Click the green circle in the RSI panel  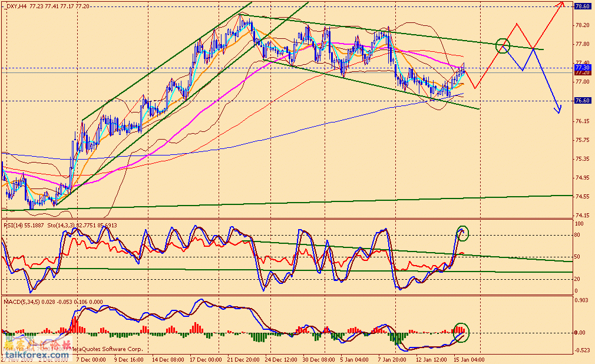[x=463, y=232]
